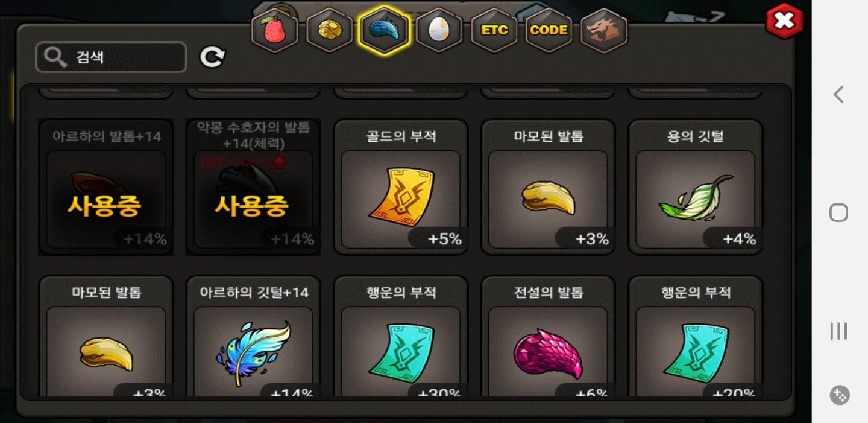Click the 검색 search field
The image size is (868, 423).
(112, 57)
